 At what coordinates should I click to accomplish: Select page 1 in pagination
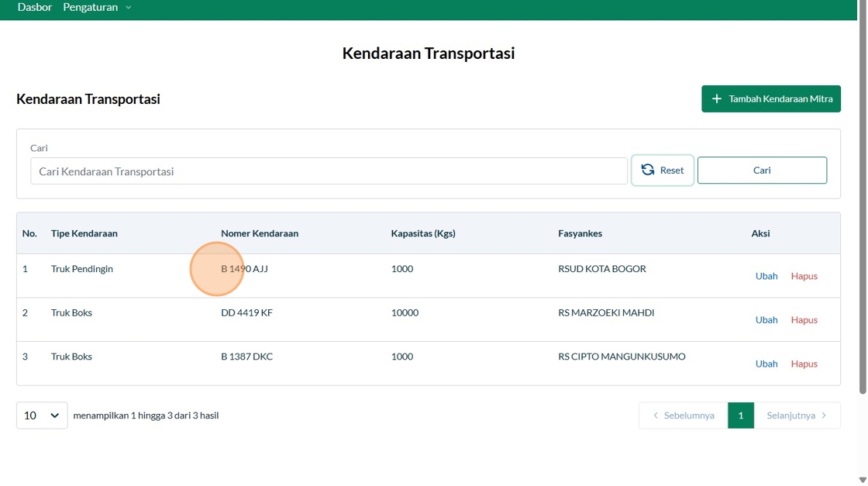(x=741, y=415)
